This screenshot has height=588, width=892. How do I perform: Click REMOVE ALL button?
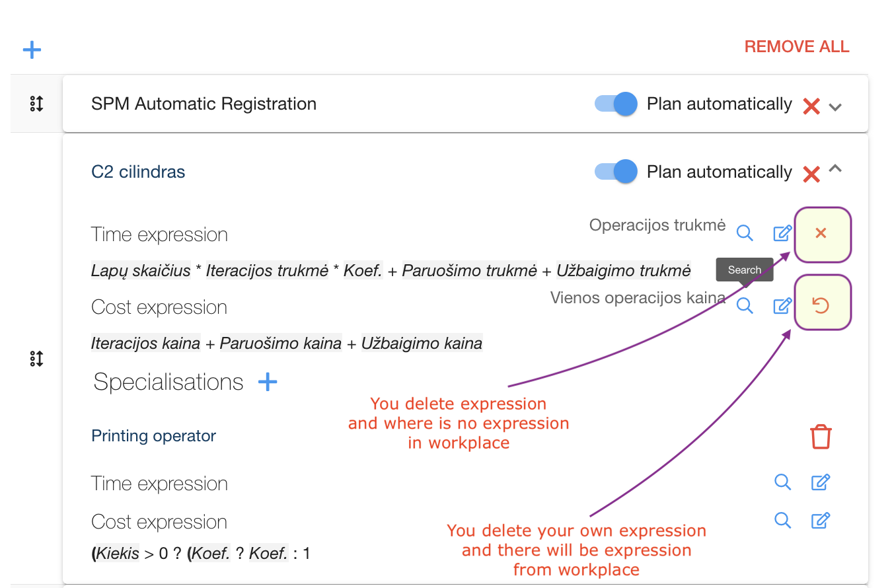coord(796,46)
